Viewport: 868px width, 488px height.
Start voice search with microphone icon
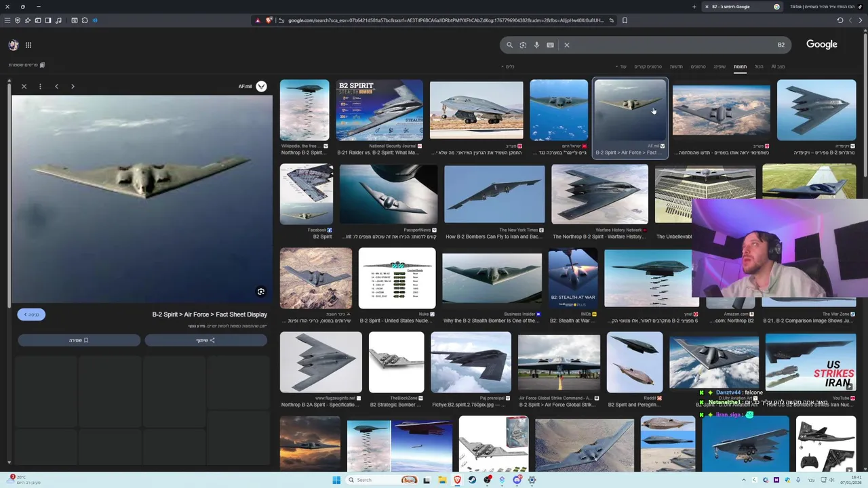[x=536, y=45]
